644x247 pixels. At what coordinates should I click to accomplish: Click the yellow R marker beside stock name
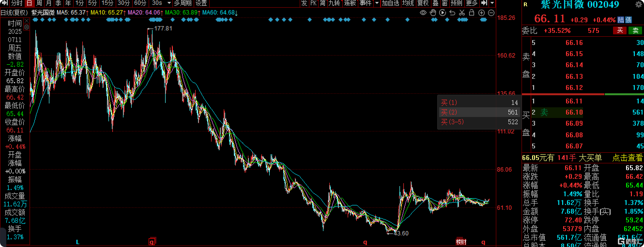tap(525, 5)
